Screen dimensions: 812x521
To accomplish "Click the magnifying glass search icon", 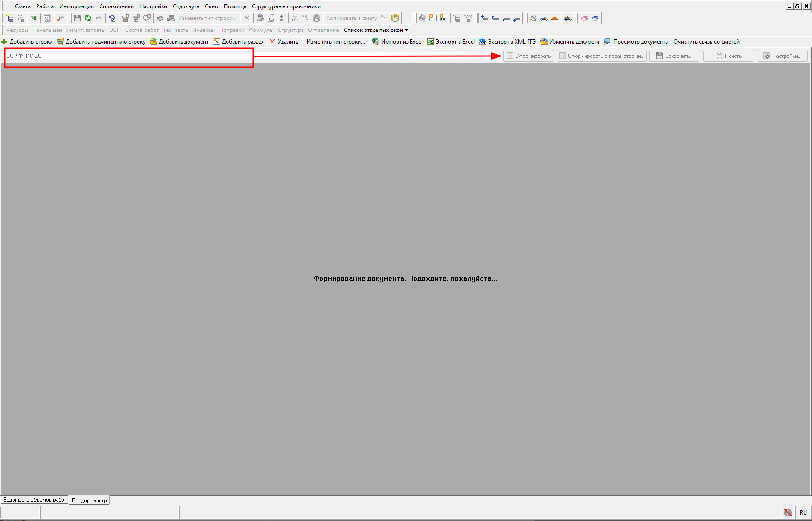I will click(x=60, y=18).
